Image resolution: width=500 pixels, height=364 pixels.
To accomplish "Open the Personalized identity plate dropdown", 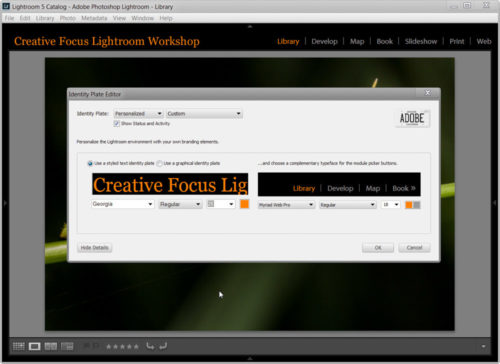I will tap(138, 114).
